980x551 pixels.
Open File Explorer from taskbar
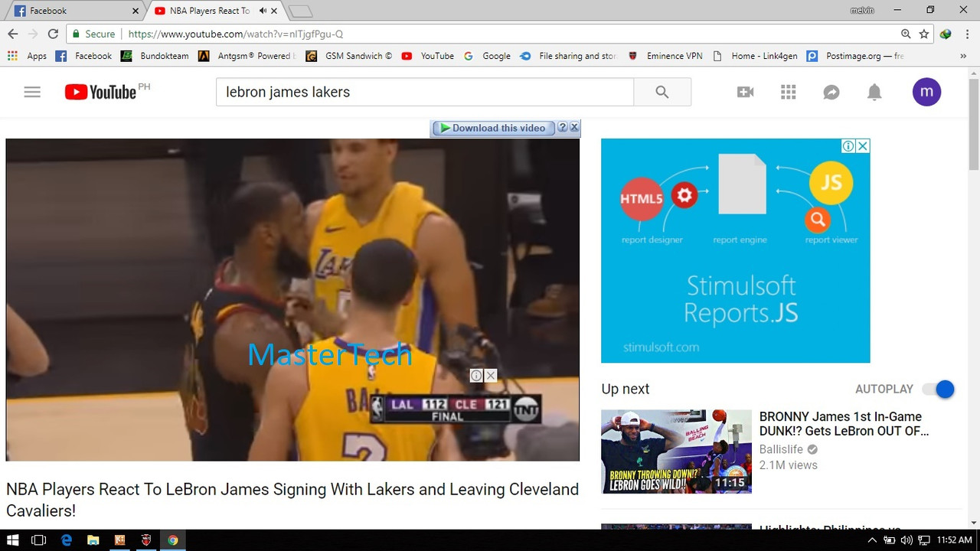click(x=93, y=540)
